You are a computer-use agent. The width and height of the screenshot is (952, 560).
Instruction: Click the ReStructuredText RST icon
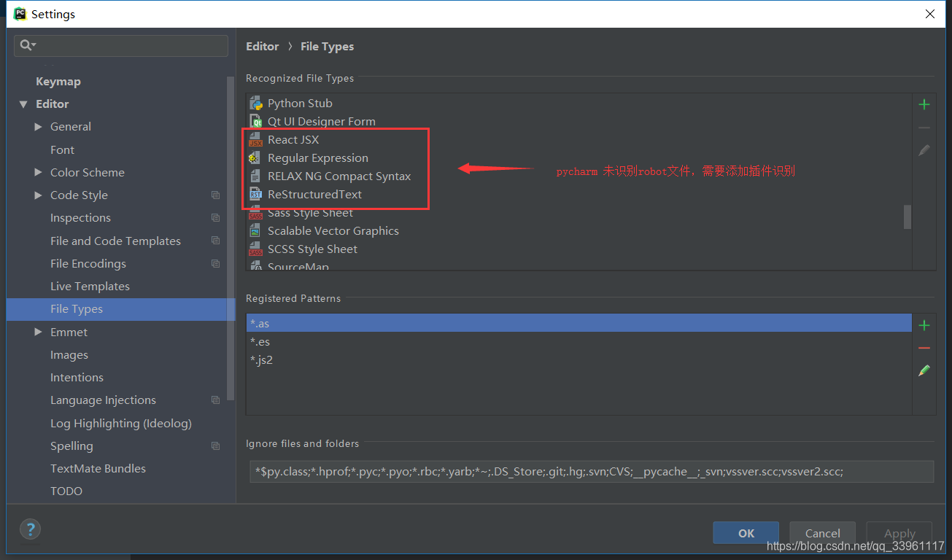[255, 194]
